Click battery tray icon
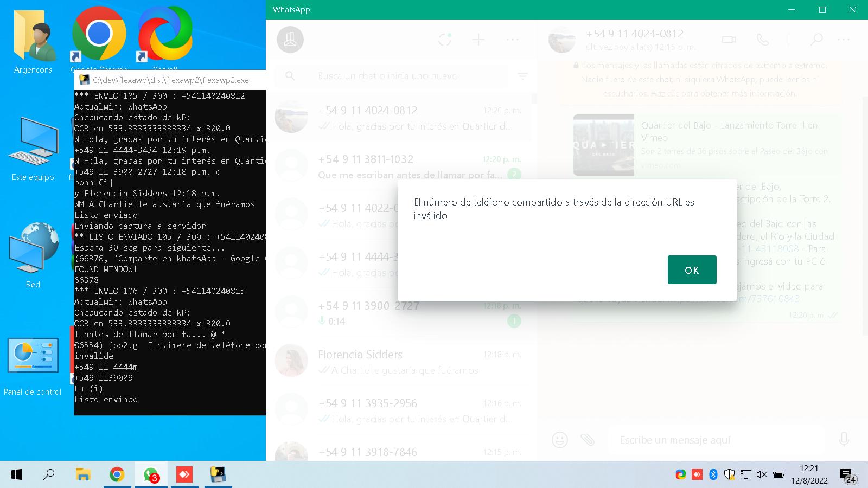Viewport: 868px width, 488px height. (778, 474)
